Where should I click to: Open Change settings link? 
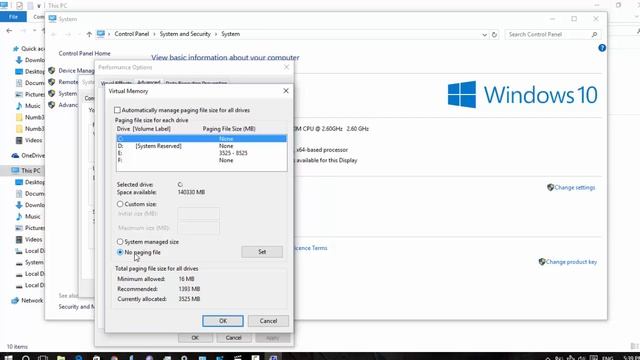[575, 187]
